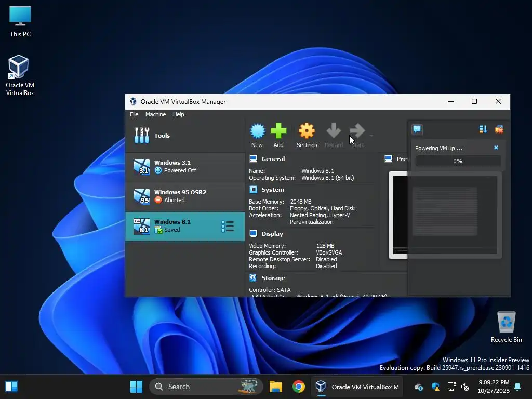Image resolution: width=532 pixels, height=399 pixels.
Task: Click the Start arrow toolbar icon
Action: [357, 131]
